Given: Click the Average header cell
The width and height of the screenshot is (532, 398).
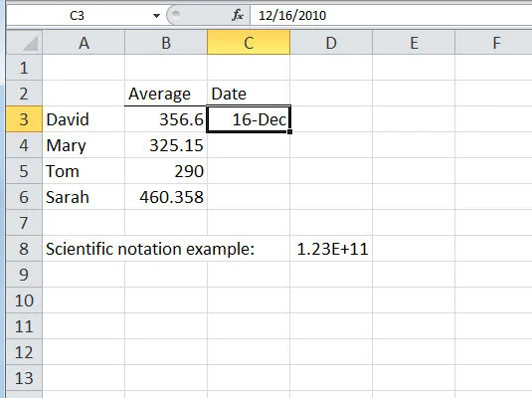Looking at the screenshot, I should pos(166,94).
